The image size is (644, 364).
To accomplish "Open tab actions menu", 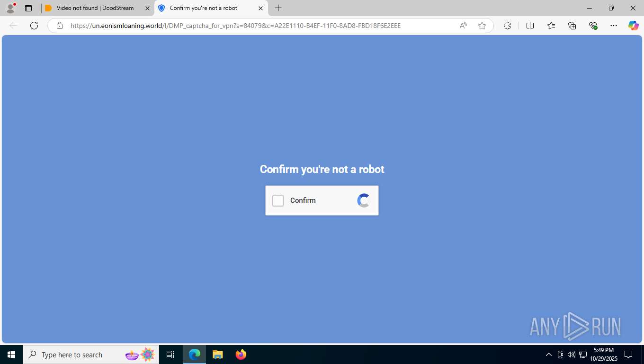I will (28, 8).
